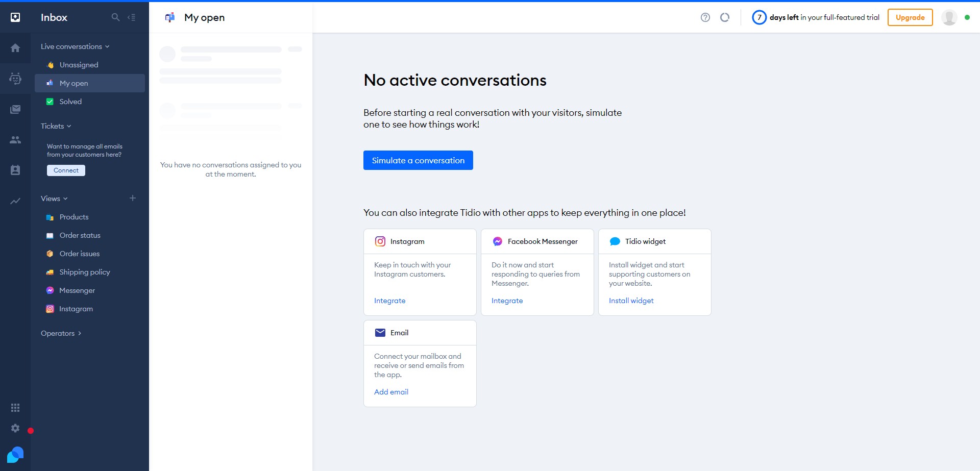Image resolution: width=980 pixels, height=471 pixels.
Task: Open the Inbox icon in left rail
Action: (x=15, y=17)
